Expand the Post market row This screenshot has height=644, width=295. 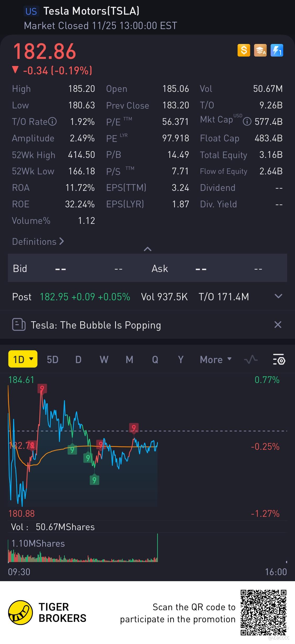pos(278,296)
